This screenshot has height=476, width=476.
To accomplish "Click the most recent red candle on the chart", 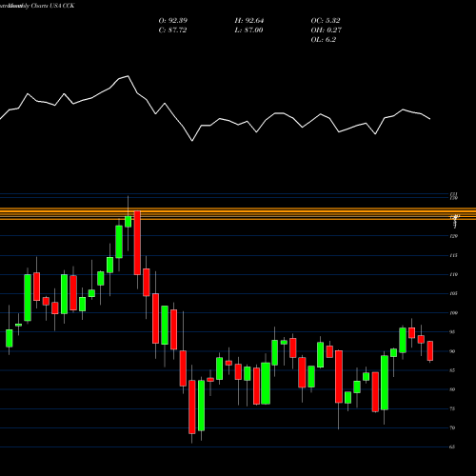I will tap(430, 350).
